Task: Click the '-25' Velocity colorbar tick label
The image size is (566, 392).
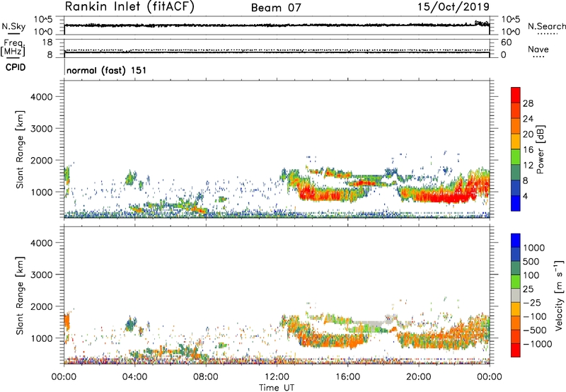Action: 532,302
